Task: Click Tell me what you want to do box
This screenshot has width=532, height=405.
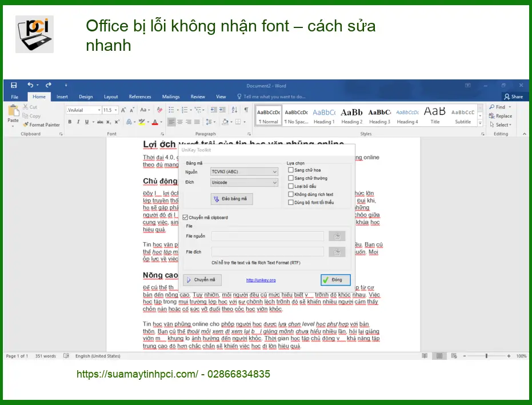Action: (271, 97)
